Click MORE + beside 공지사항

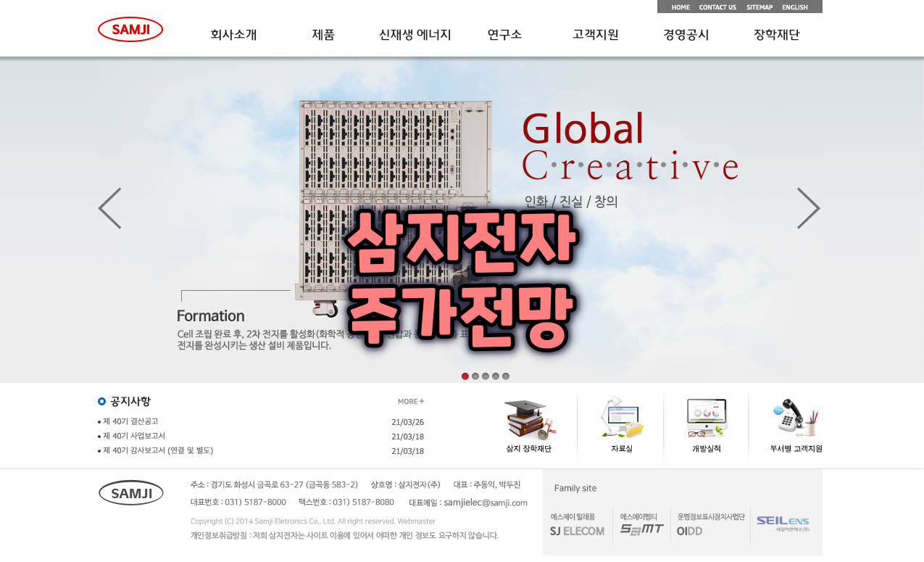pos(411,401)
